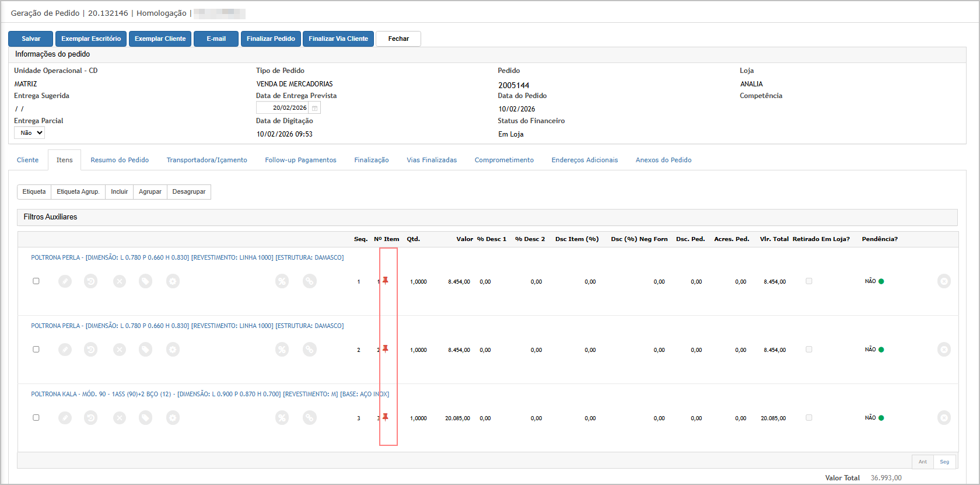Click the chain link icon on second row
The width and height of the screenshot is (980, 485).
[310, 350]
